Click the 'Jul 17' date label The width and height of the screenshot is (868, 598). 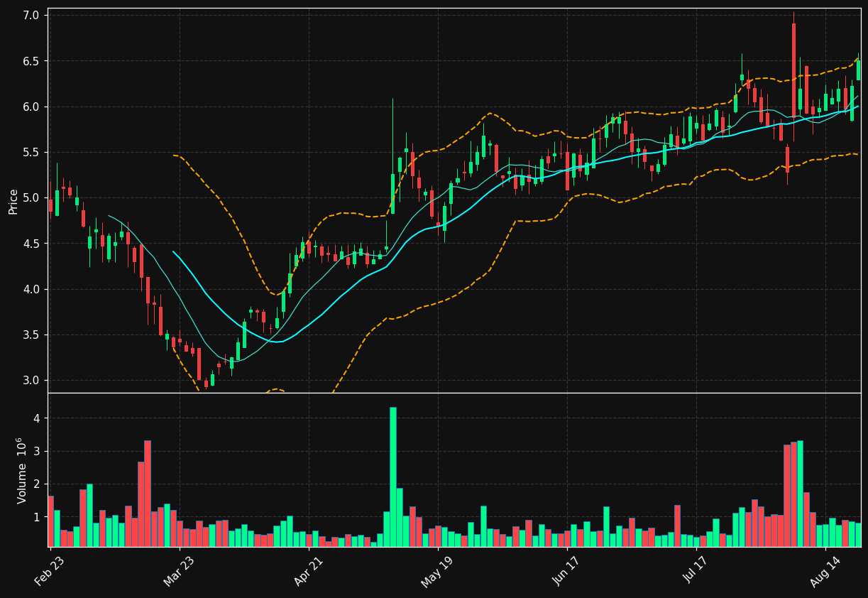(x=696, y=572)
